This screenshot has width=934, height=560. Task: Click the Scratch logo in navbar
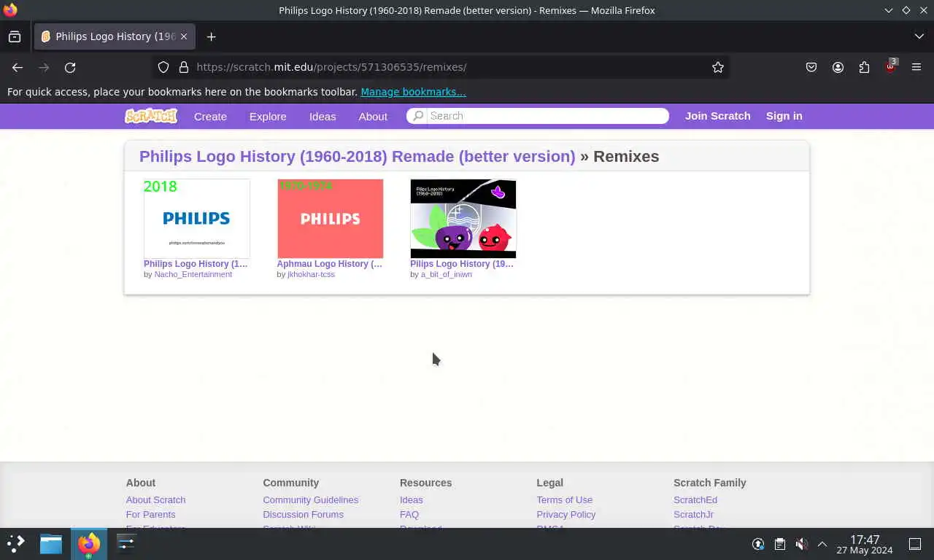[x=151, y=116]
